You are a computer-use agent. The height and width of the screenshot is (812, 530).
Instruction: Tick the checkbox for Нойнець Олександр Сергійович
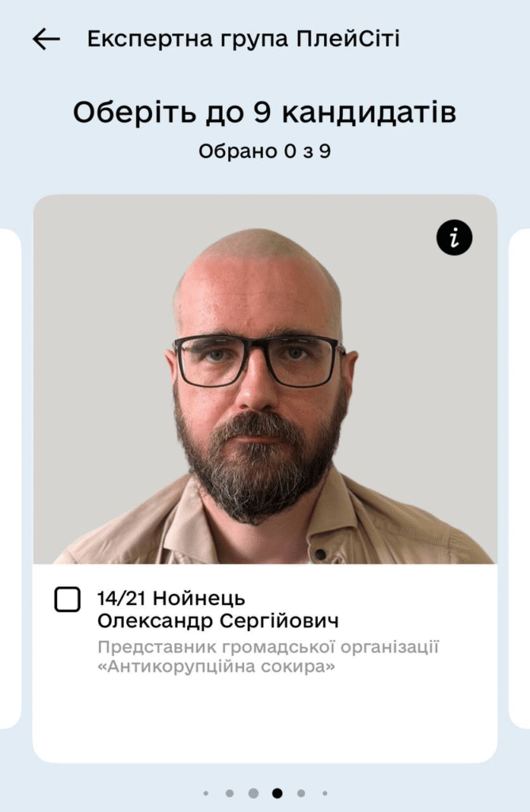pos(67,599)
